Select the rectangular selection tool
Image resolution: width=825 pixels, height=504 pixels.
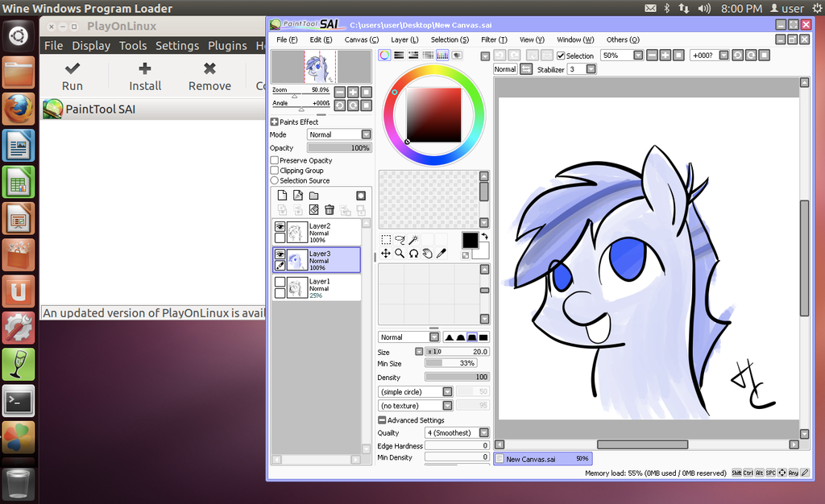(386, 239)
